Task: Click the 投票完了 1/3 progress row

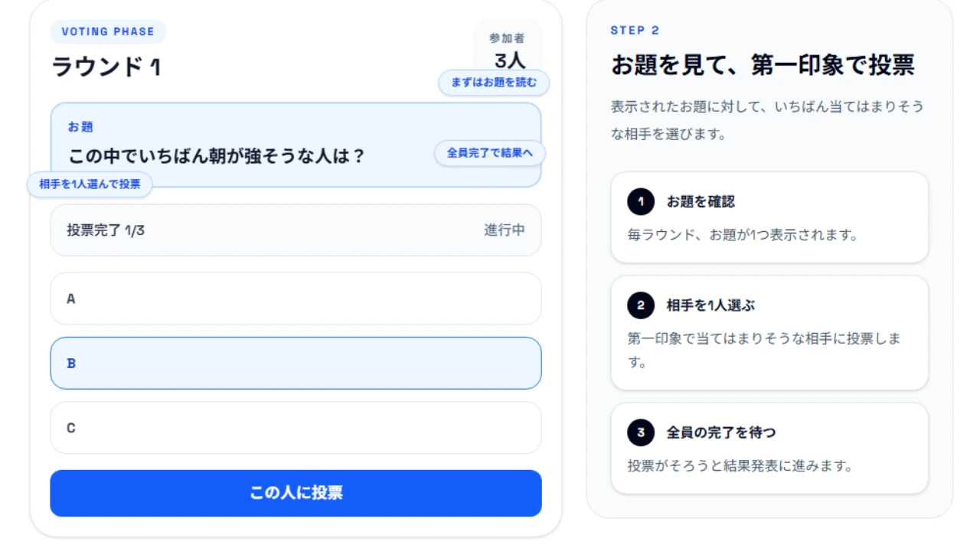Action: click(x=296, y=230)
